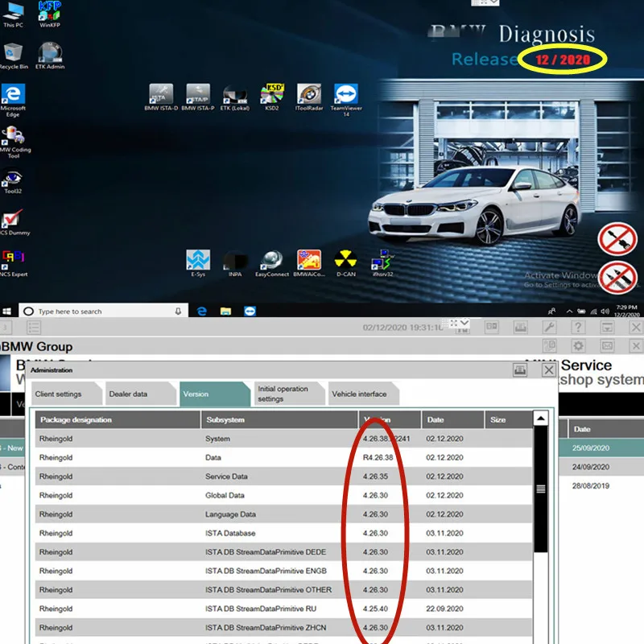The height and width of the screenshot is (644, 644).
Task: Open the BMWAiCoder desktop shortcut
Action: (x=309, y=263)
